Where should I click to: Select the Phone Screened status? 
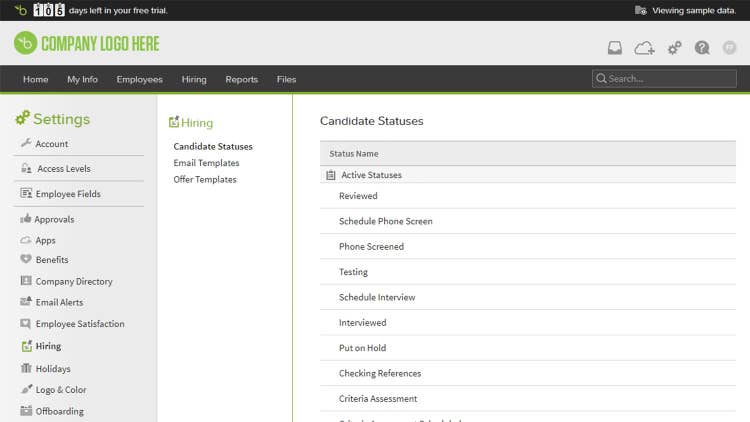click(528, 246)
